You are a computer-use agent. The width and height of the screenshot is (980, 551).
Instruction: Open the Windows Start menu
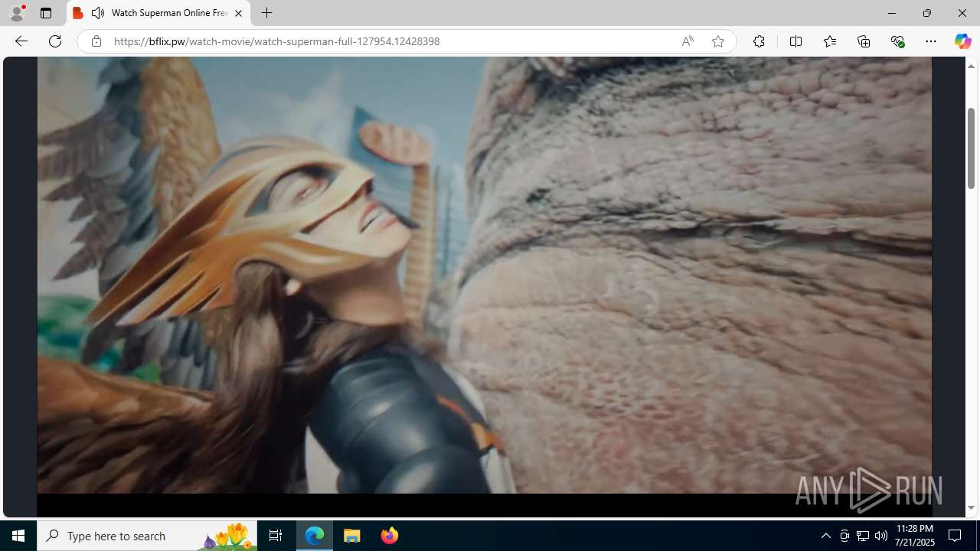[18, 536]
